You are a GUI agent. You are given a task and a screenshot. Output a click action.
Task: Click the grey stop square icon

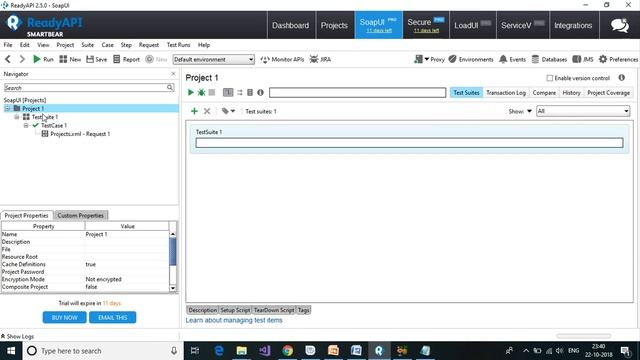click(212, 93)
